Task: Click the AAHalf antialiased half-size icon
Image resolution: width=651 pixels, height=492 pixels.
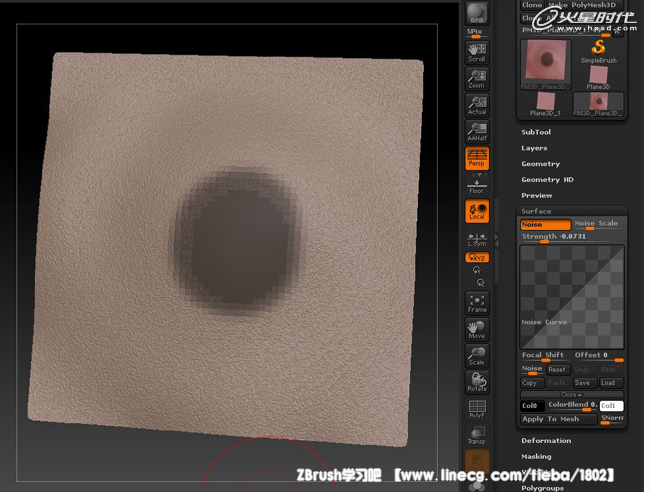Action: 477,132
